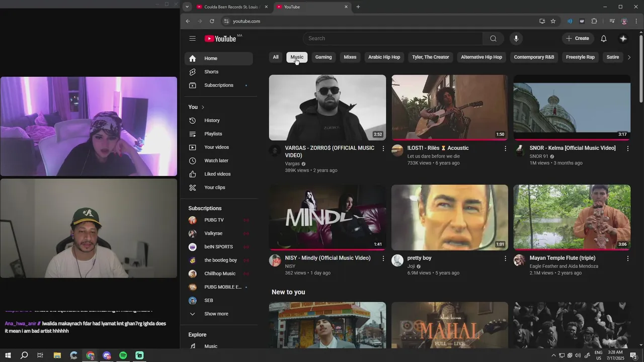This screenshot has width=644, height=362.
Task: Open options for VARGAS - ZORRO$ video
Action: point(383,148)
